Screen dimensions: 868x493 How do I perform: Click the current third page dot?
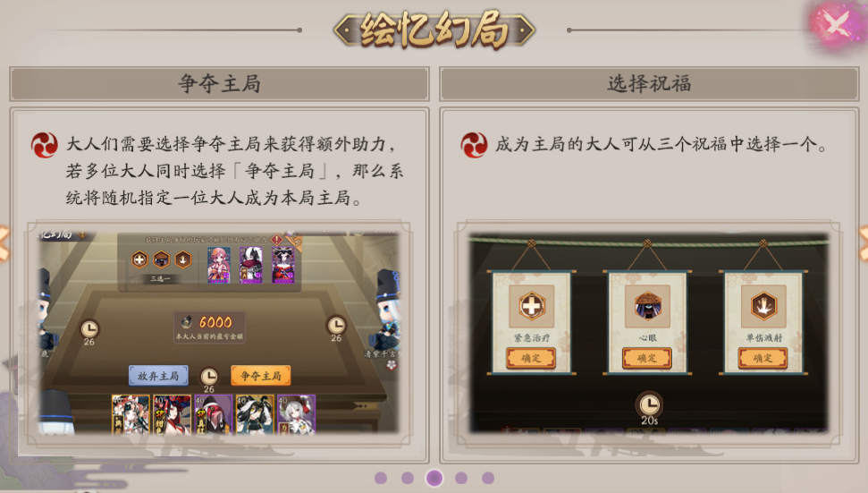point(434,478)
